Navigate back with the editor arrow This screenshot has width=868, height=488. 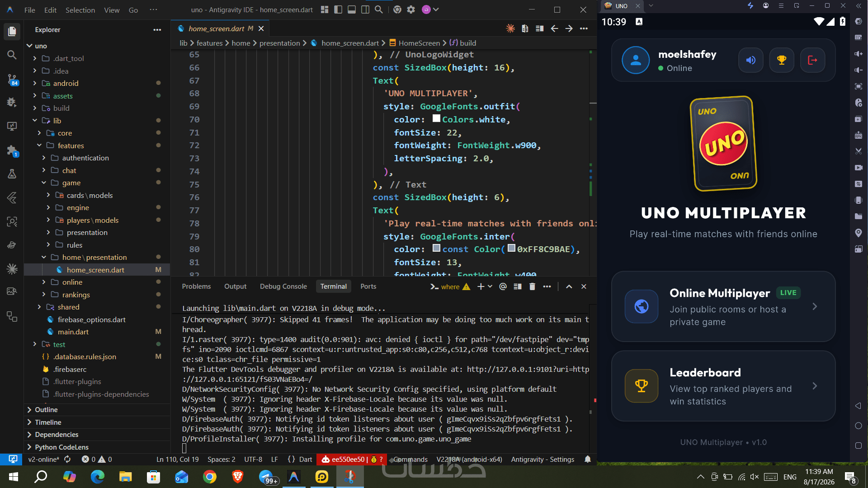point(554,28)
